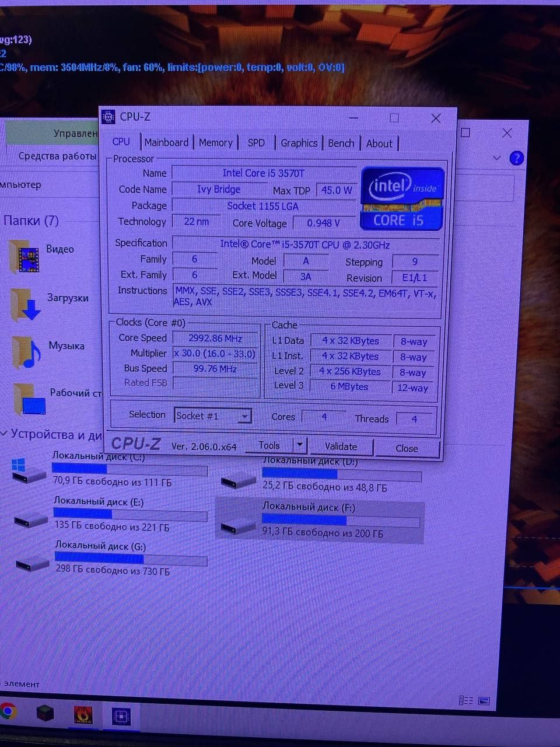Image resolution: width=560 pixels, height=747 pixels.
Task: Click the Intel Core i5 logo badge
Action: (402, 198)
